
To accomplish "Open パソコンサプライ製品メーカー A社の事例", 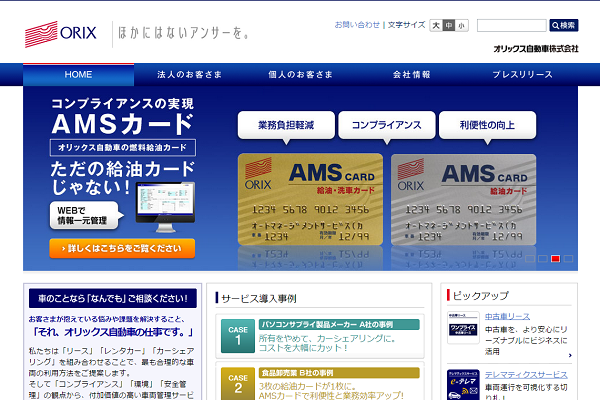I will coord(339,325).
